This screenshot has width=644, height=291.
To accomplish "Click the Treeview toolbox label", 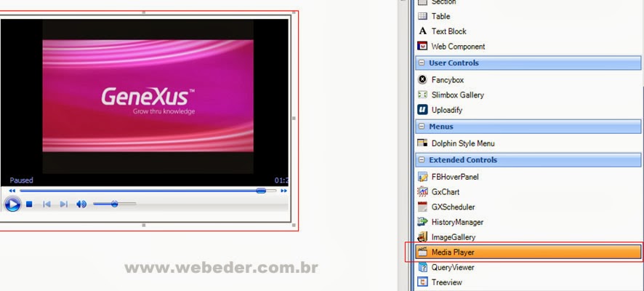I will (447, 282).
